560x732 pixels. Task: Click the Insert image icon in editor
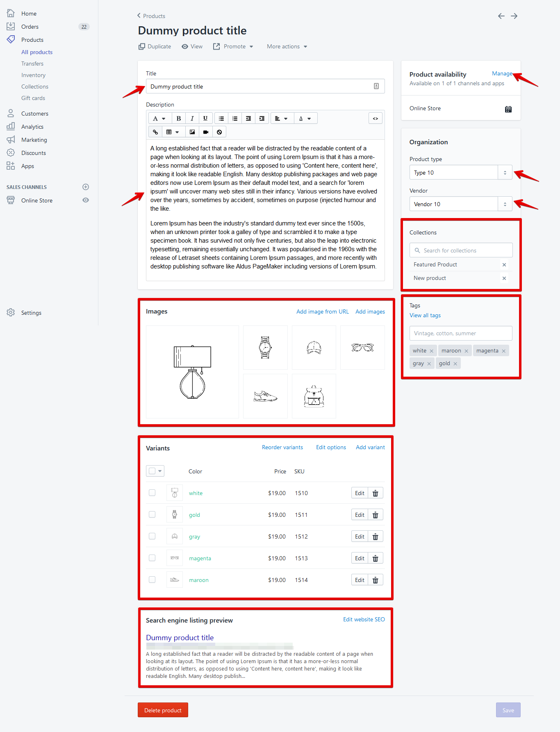pyautogui.click(x=192, y=132)
